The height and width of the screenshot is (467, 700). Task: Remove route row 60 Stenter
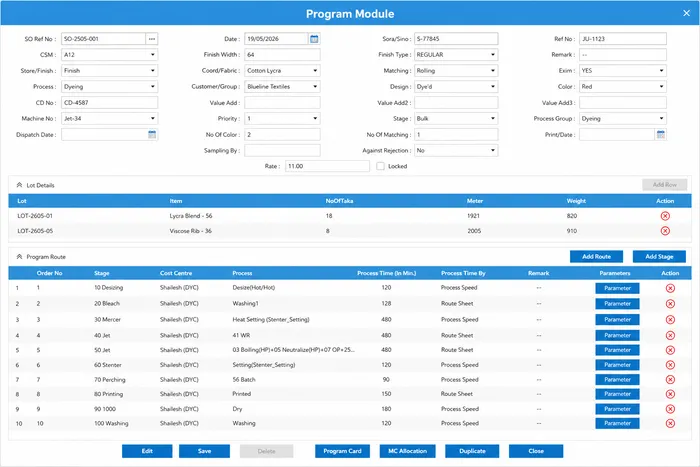tap(670, 365)
